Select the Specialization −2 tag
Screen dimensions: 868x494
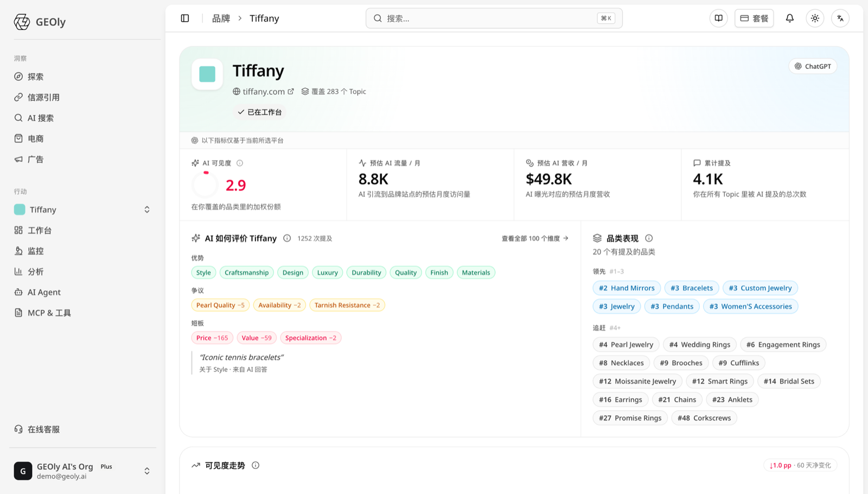311,338
